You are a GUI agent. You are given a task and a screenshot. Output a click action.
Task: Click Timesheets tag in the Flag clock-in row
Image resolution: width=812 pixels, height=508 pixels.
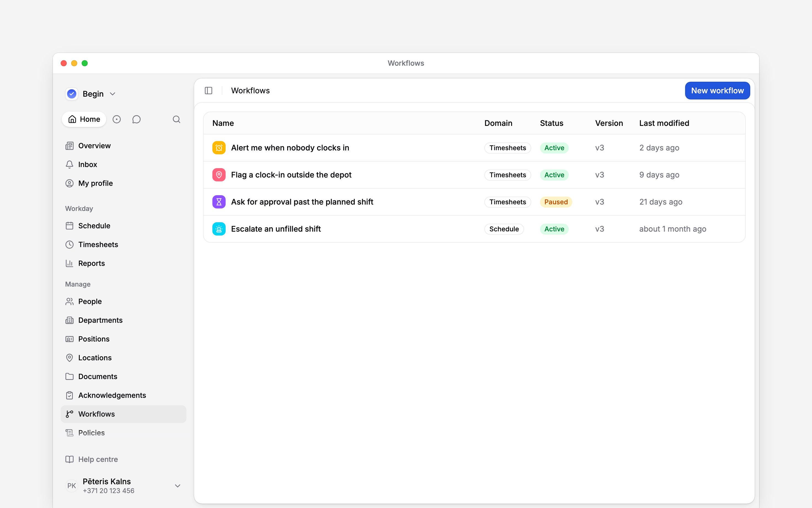(508, 175)
